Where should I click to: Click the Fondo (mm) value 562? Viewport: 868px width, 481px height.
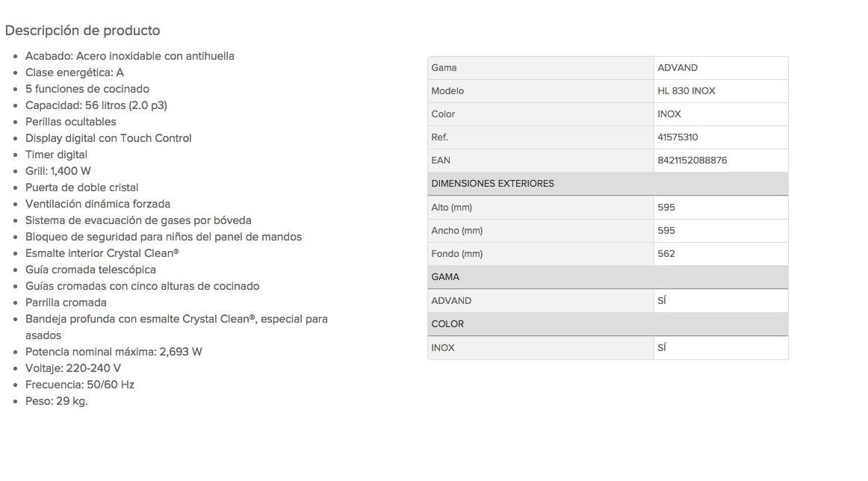tap(666, 253)
